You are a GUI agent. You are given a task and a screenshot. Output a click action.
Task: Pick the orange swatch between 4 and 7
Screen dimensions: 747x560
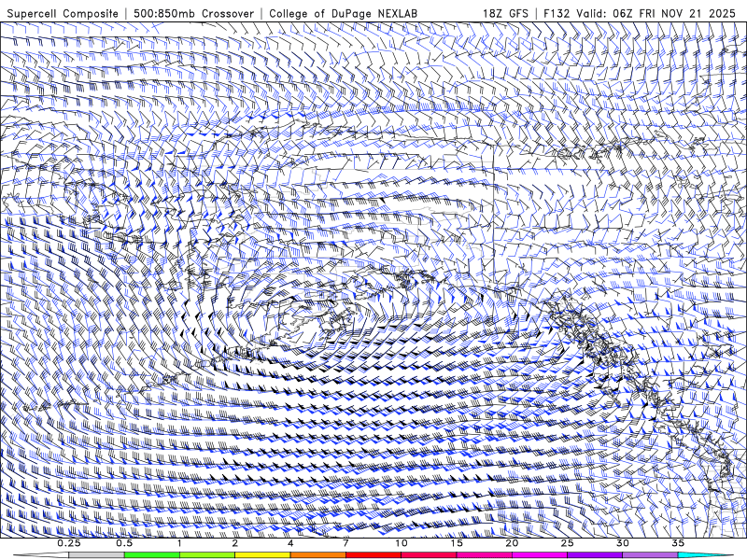[317, 555]
